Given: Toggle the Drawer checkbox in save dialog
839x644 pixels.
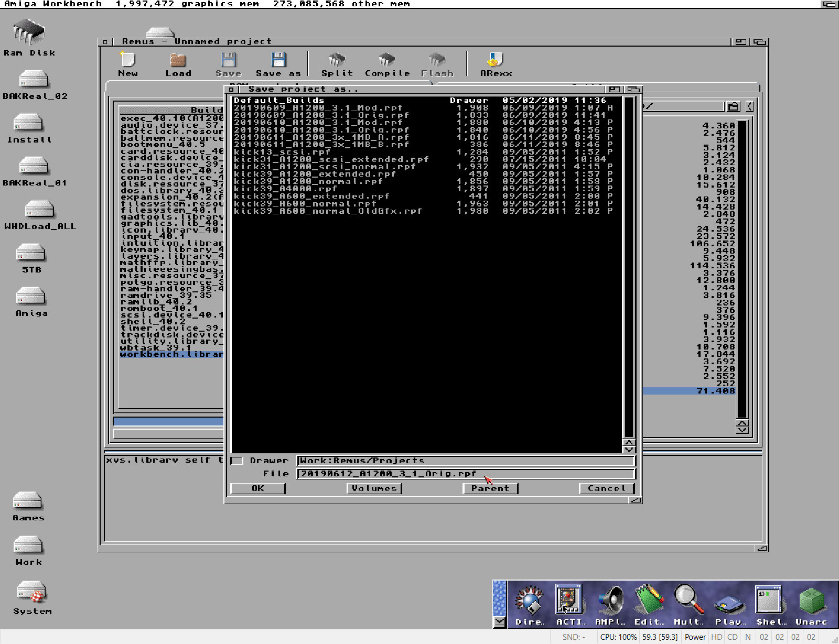Looking at the screenshot, I should 237,461.
